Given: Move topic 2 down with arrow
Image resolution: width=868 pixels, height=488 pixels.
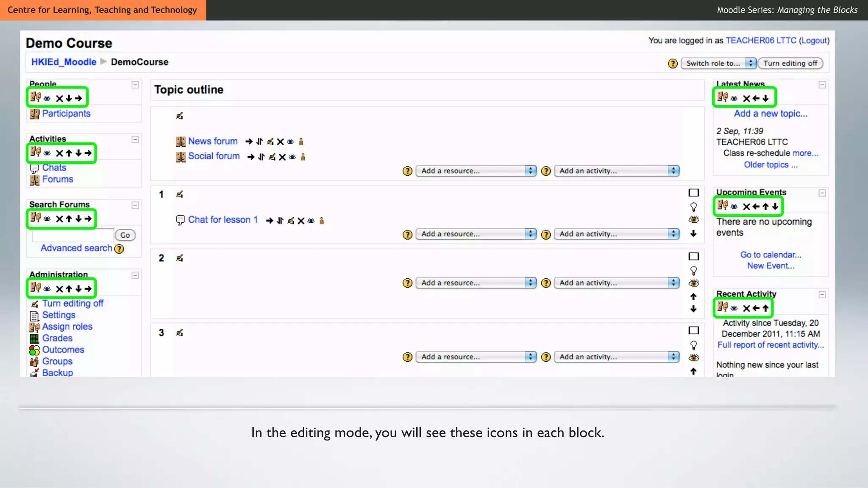Looking at the screenshot, I should point(693,309).
